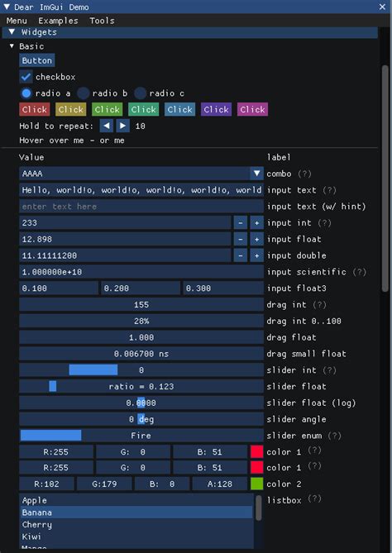Click the combo help marker (?)
Viewport: 392px width, 553px height.
coord(305,174)
